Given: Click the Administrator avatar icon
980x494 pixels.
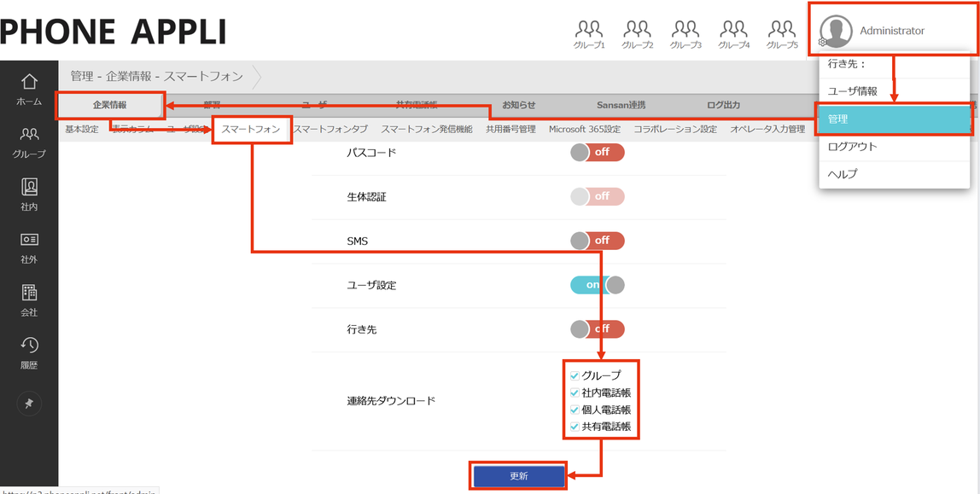Looking at the screenshot, I should click(x=836, y=32).
